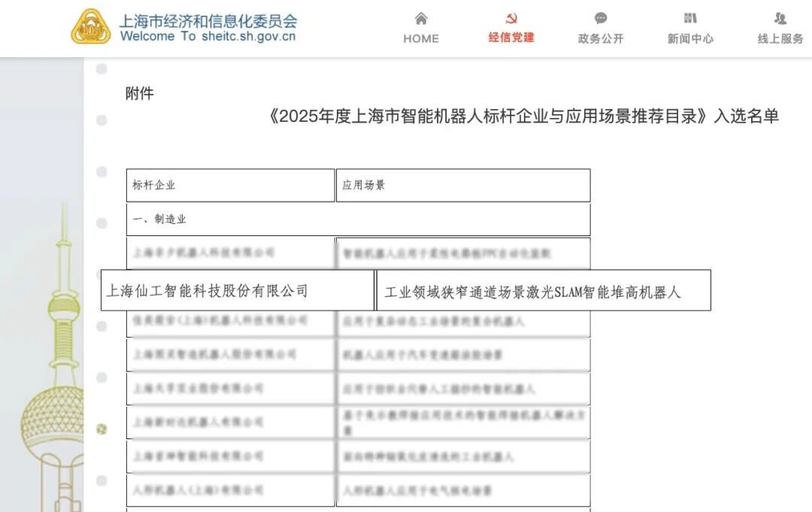
Task: Click the golden dot marker on left edge
Action: (x=102, y=429)
